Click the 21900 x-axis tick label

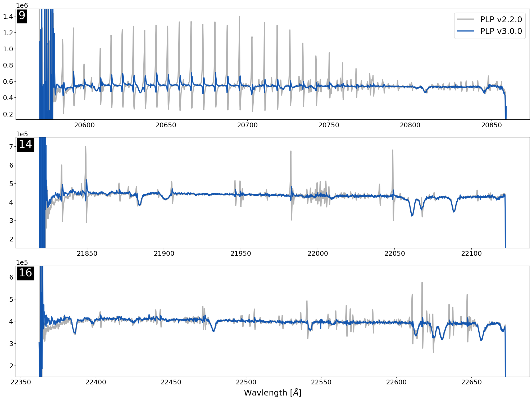164,253
